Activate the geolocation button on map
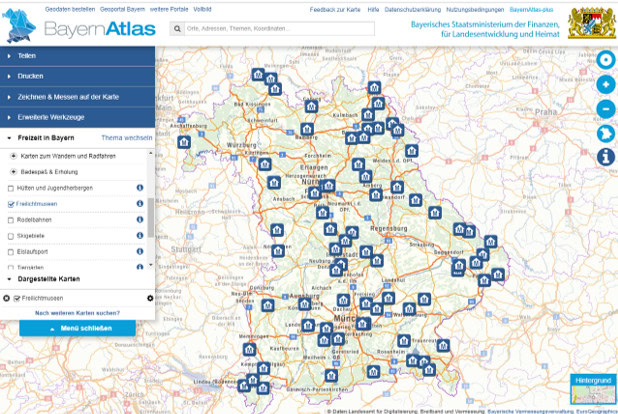This screenshot has height=414, width=618. pos(606,60)
